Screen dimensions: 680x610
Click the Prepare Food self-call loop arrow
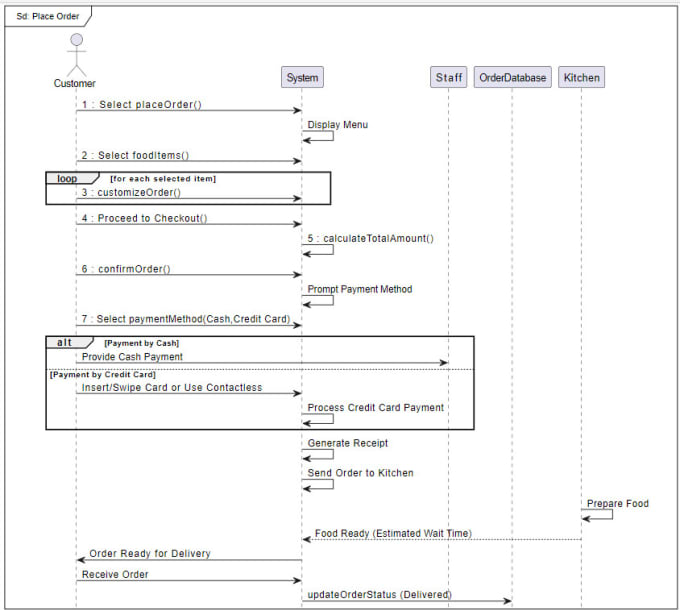597,514
